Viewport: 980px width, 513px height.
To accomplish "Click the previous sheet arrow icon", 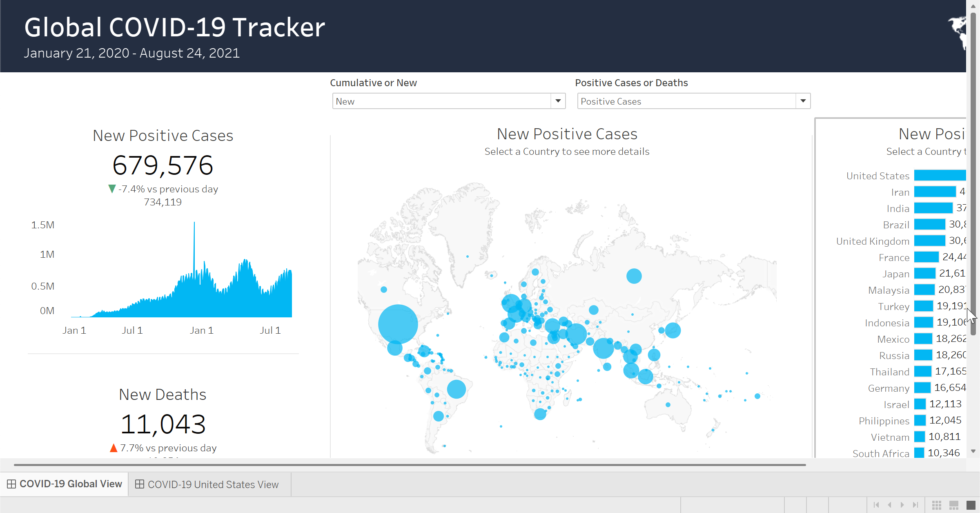I will 890,505.
